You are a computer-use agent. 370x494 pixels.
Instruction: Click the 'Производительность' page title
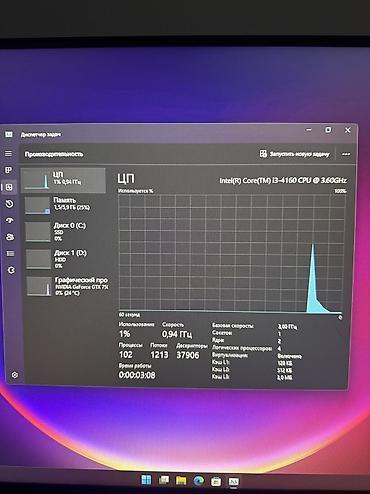tap(54, 154)
